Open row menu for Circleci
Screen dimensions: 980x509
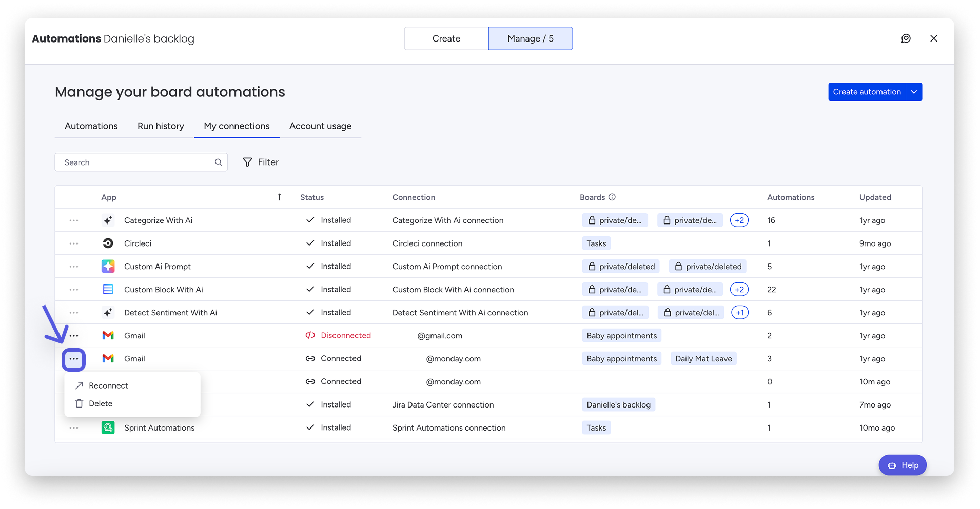[x=74, y=243]
